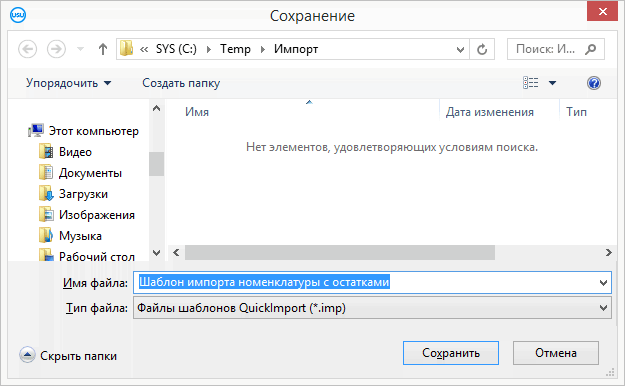Sort by Тип column header
Screen dimensions: 625x386
point(576,112)
